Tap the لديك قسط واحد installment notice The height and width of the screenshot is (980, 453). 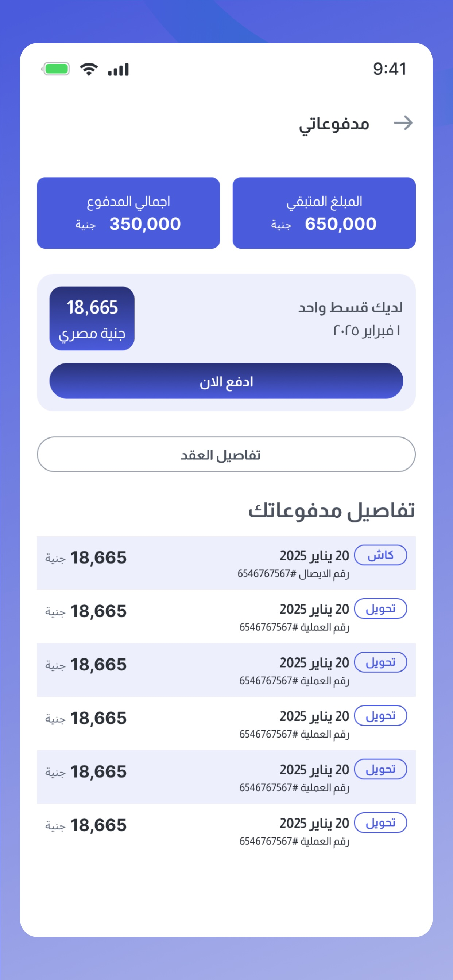click(350, 307)
